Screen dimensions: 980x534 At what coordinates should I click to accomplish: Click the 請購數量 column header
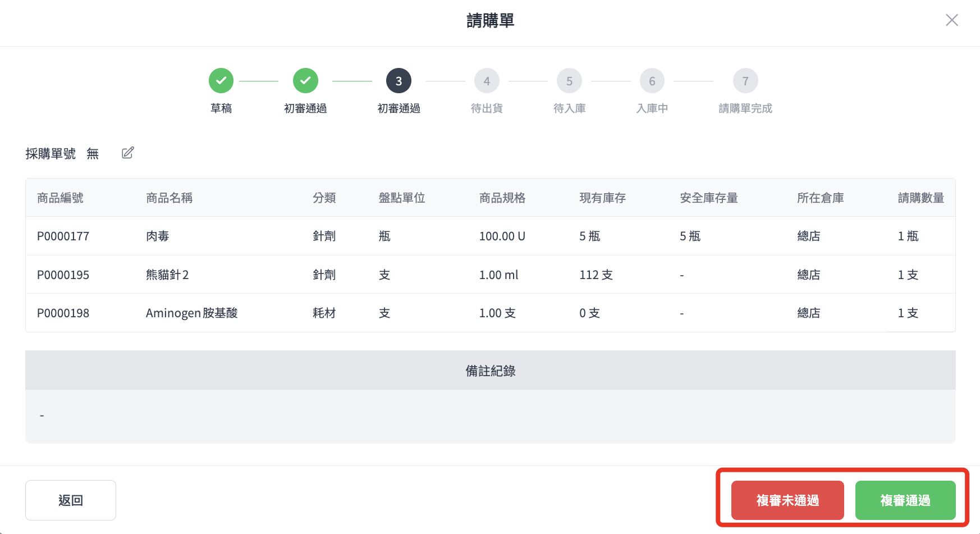(921, 198)
